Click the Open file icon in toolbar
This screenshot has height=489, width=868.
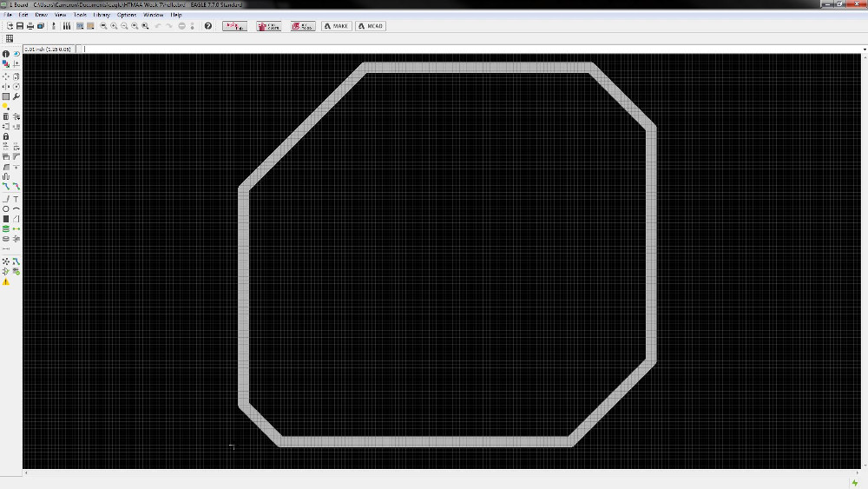tap(10, 26)
